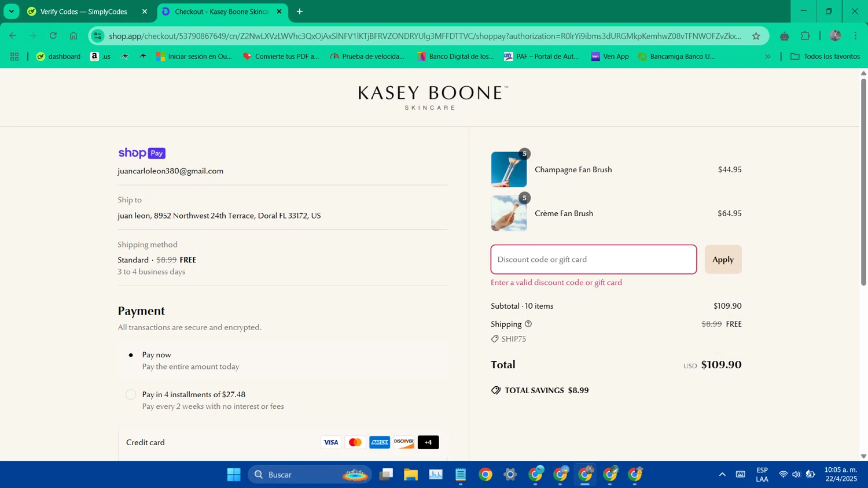Close the Checkout Kasey Boone tab
868x488 pixels.
[x=279, y=12]
